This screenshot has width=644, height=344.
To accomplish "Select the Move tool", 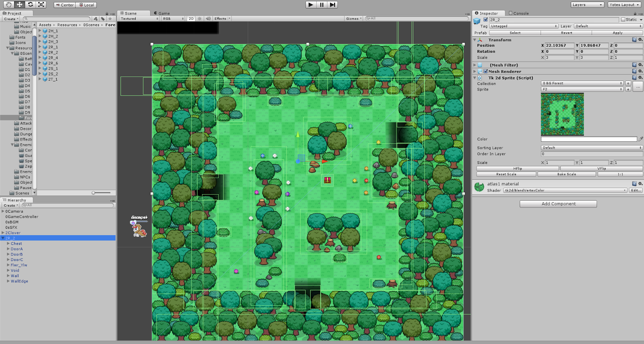I will point(19,4).
